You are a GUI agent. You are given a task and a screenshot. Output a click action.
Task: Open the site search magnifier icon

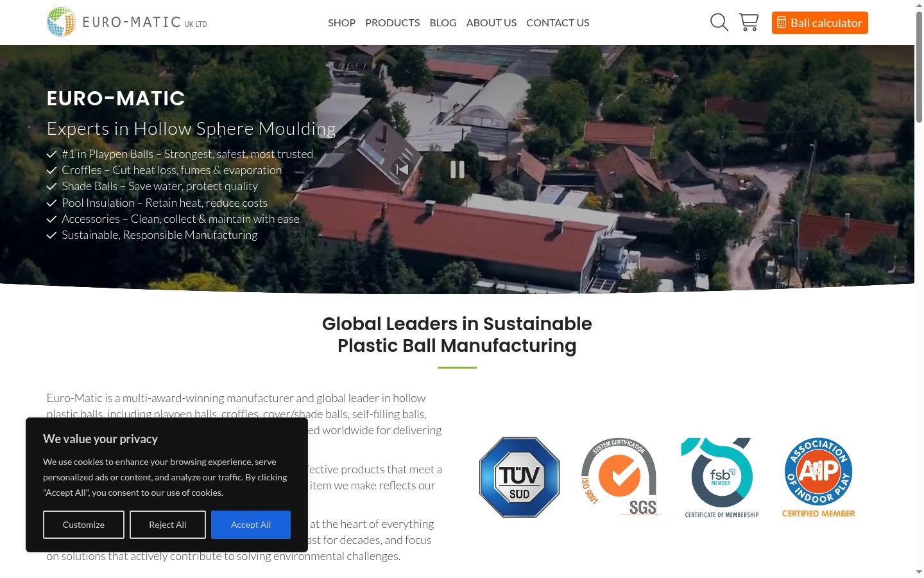point(719,22)
